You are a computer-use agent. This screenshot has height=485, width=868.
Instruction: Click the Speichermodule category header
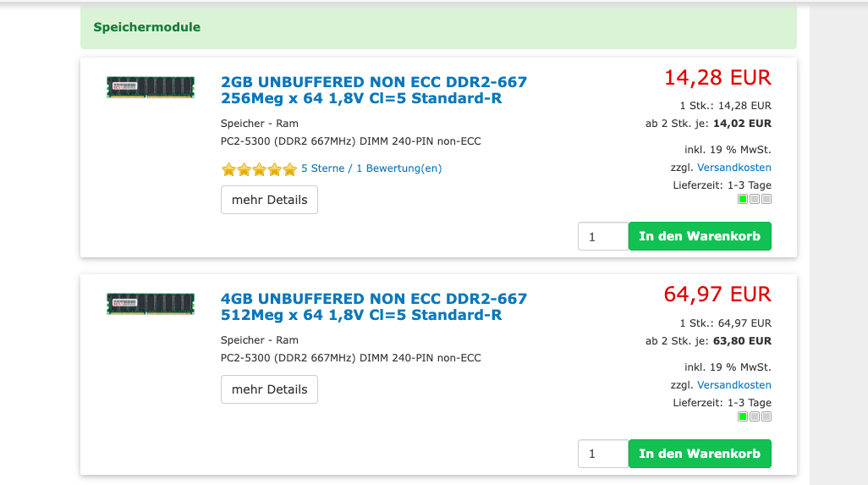point(147,27)
